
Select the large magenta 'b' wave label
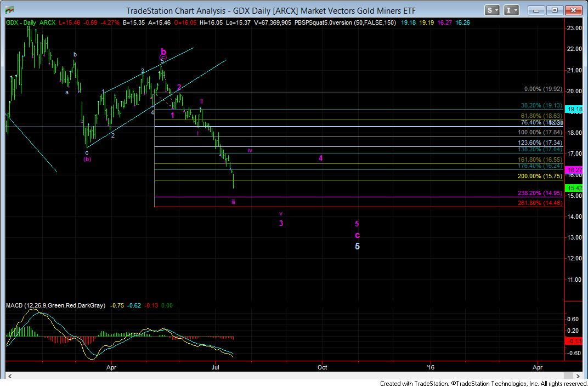[x=163, y=52]
